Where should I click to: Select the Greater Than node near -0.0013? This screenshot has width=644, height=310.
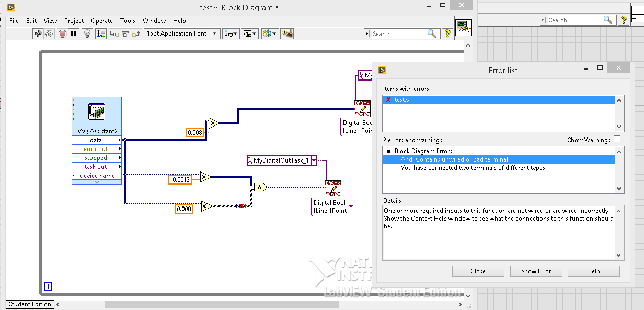point(205,177)
